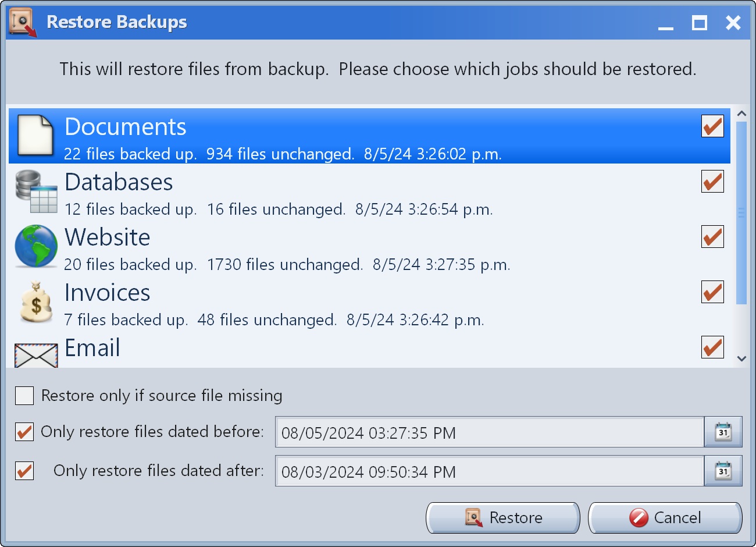Click the Documents page icon
The image size is (756, 547).
[x=35, y=136]
